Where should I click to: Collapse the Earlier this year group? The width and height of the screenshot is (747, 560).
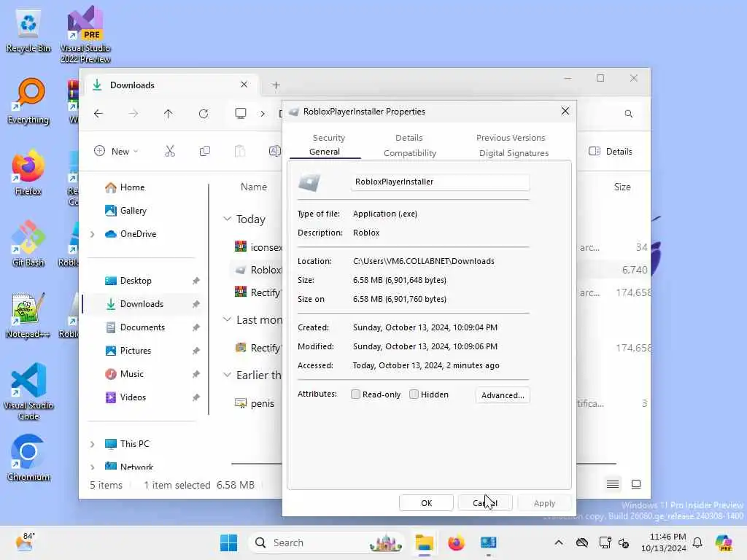pos(228,376)
